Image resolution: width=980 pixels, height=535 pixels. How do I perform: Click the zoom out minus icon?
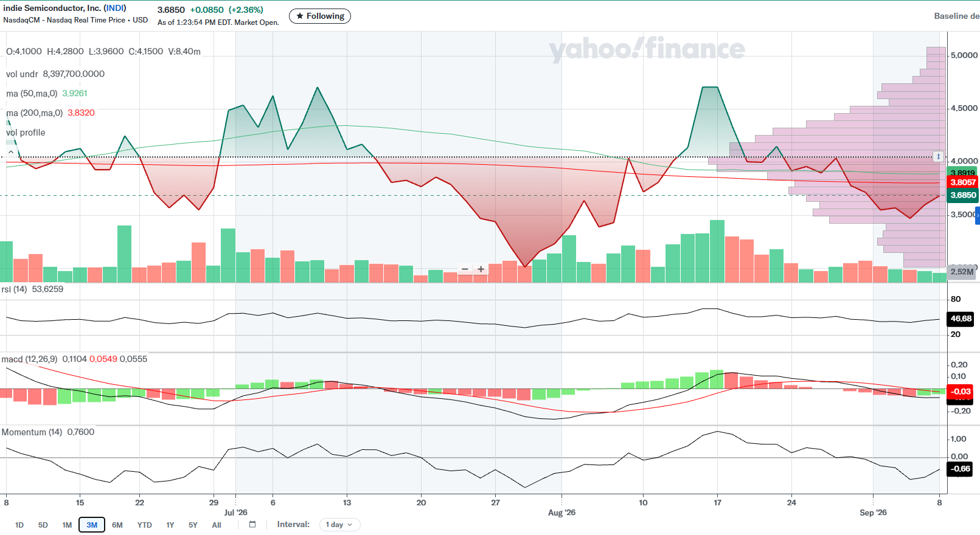[465, 269]
